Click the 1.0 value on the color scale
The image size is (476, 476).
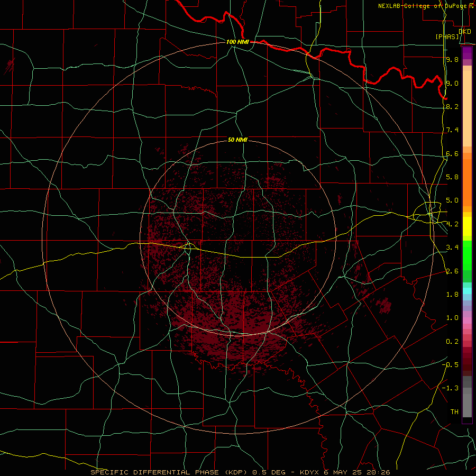[452, 318]
